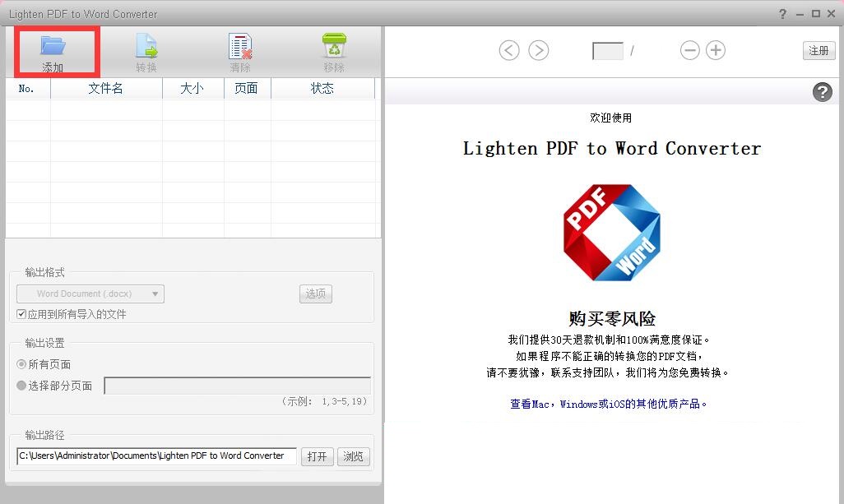
Task: Click the Add (添加) folder icon
Action: coord(53,46)
